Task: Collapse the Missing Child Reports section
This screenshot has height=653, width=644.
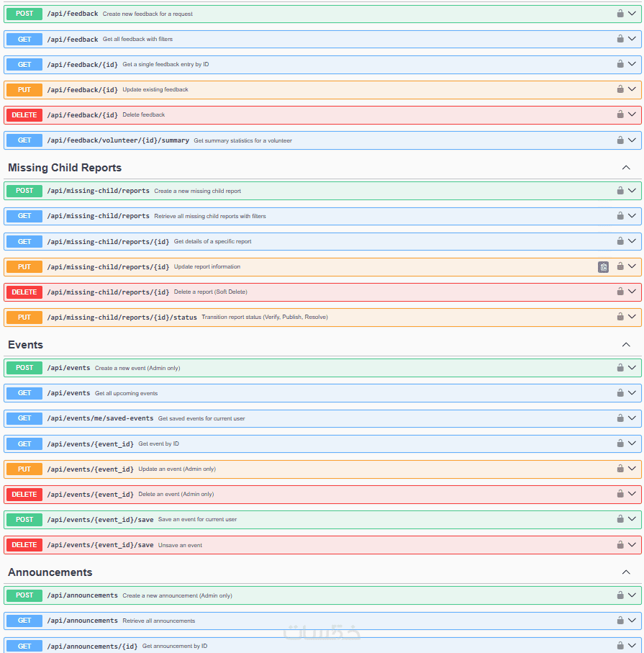Action: 626,168
